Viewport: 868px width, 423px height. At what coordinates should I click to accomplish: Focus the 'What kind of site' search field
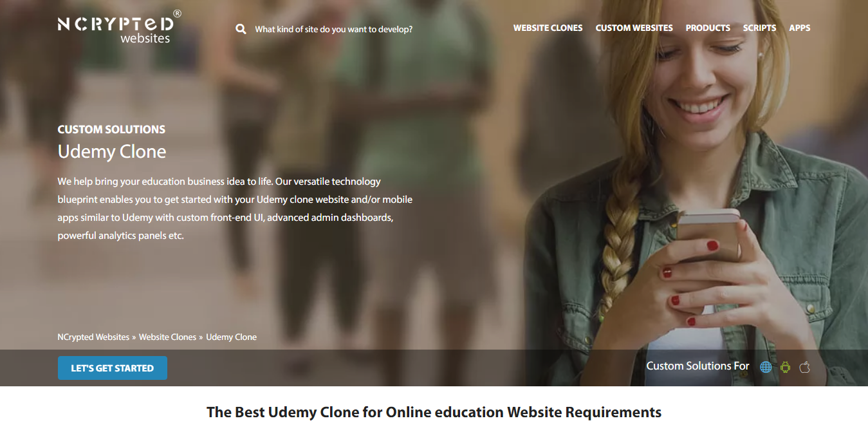click(333, 29)
